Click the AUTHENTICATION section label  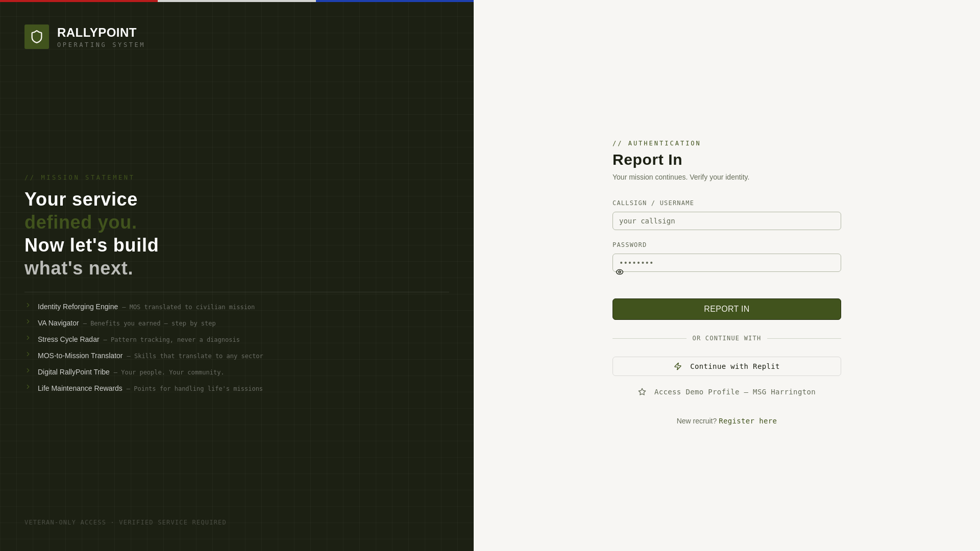tap(656, 143)
